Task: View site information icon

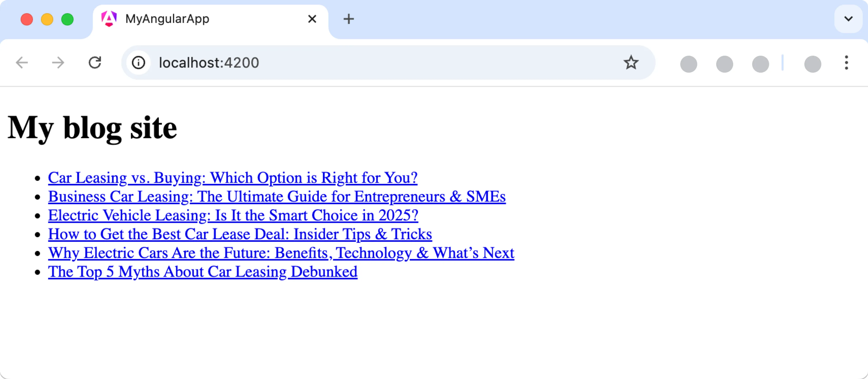Action: pyautogui.click(x=139, y=63)
